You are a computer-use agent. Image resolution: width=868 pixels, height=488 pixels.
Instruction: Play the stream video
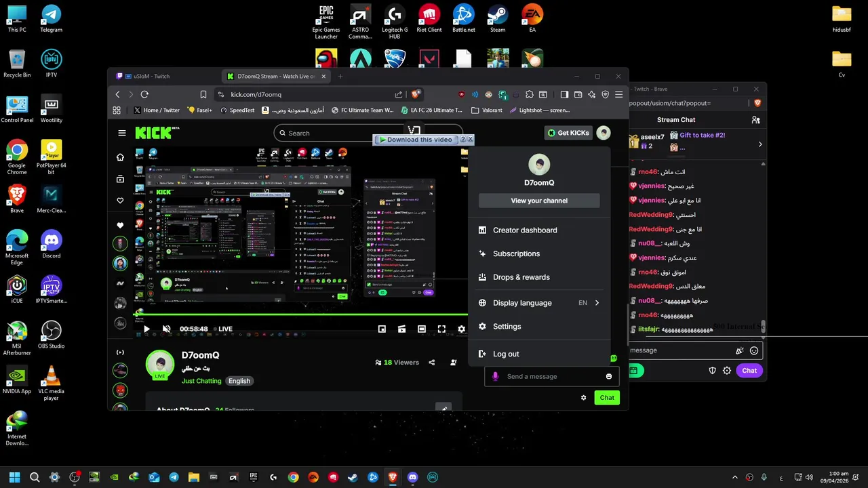pyautogui.click(x=146, y=329)
